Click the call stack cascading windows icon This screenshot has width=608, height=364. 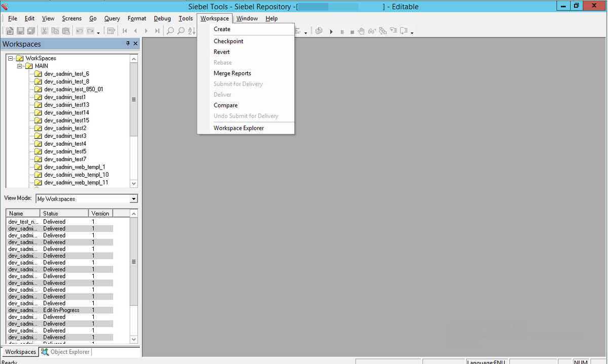point(383,31)
